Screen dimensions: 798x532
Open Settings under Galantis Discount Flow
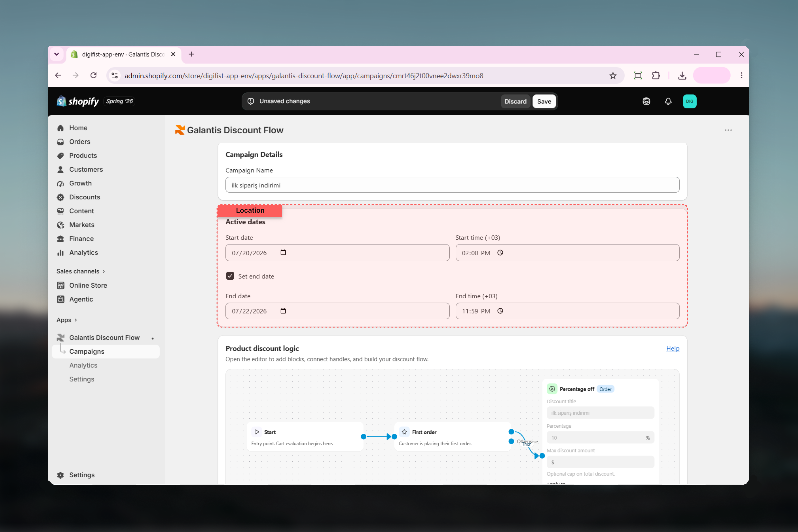coord(82,379)
